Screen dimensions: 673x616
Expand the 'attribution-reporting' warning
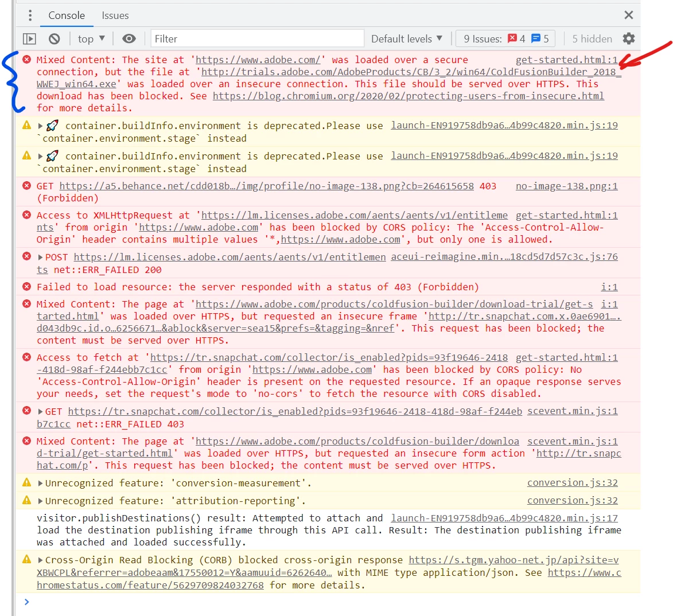[x=40, y=501]
